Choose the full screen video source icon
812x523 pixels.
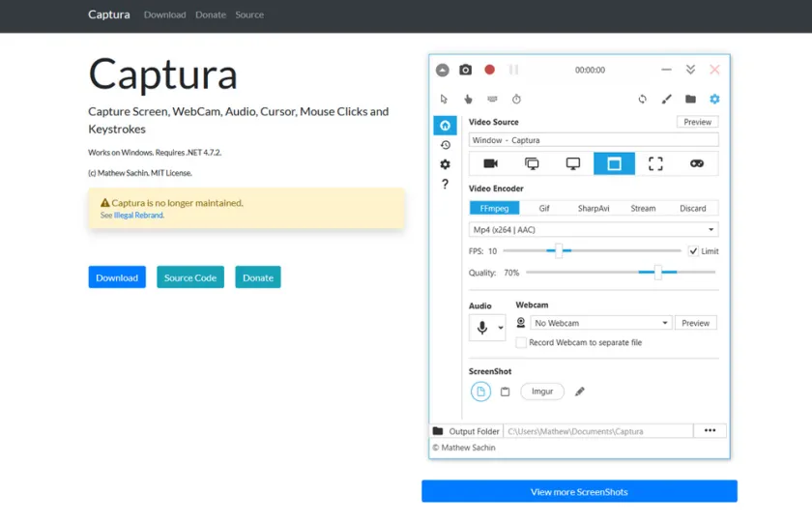coord(573,163)
